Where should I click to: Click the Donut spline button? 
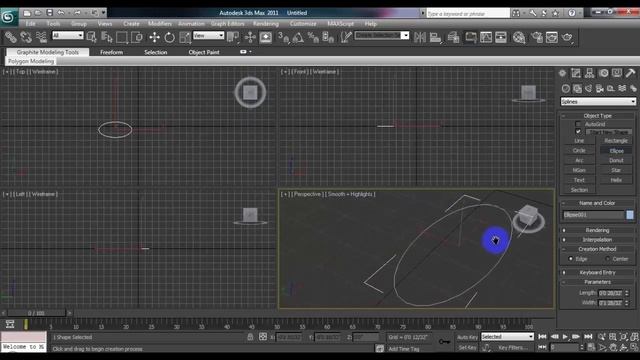point(616,160)
